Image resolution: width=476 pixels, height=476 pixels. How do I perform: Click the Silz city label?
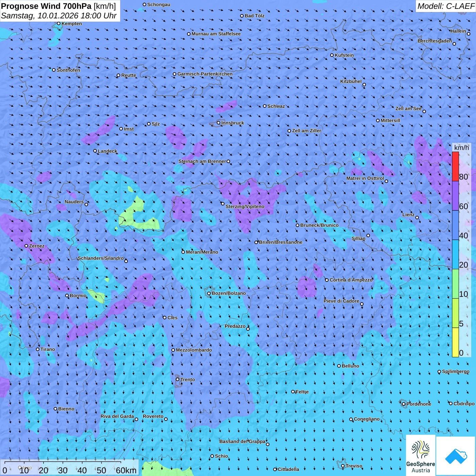point(156,124)
